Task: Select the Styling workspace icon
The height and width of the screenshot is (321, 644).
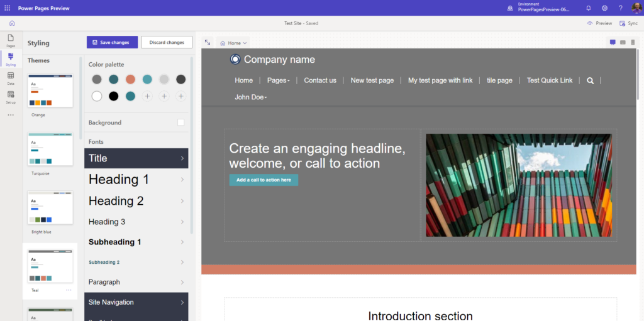Action: pos(11,59)
